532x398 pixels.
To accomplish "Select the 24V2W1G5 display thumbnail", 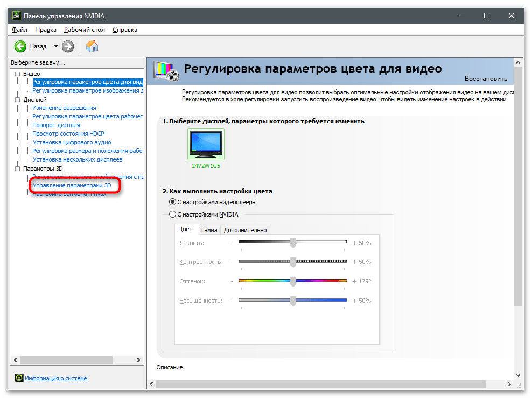I will point(206,144).
